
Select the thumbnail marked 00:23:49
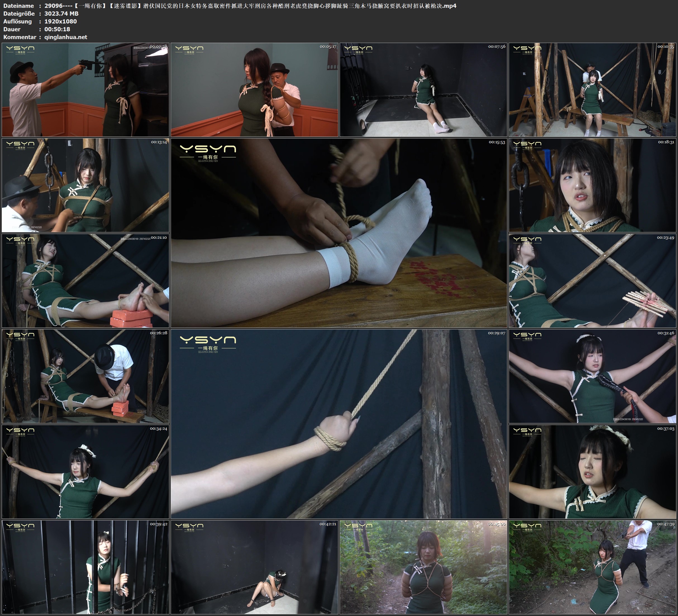tap(592, 280)
